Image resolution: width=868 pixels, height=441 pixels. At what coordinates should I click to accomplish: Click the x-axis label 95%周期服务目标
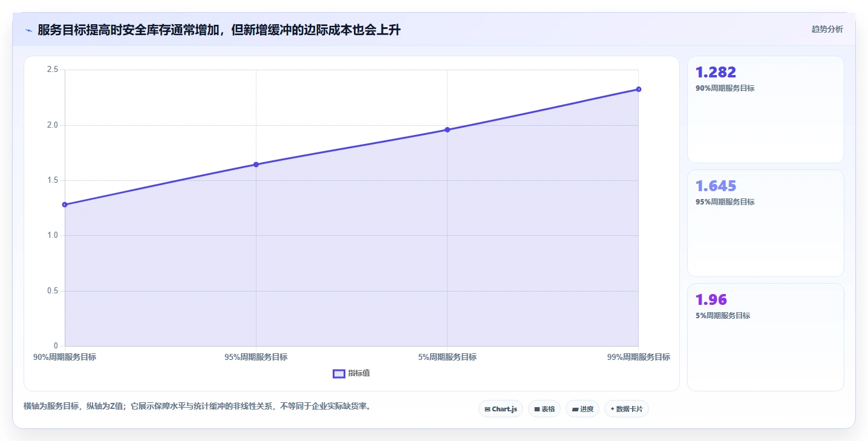pyautogui.click(x=256, y=357)
